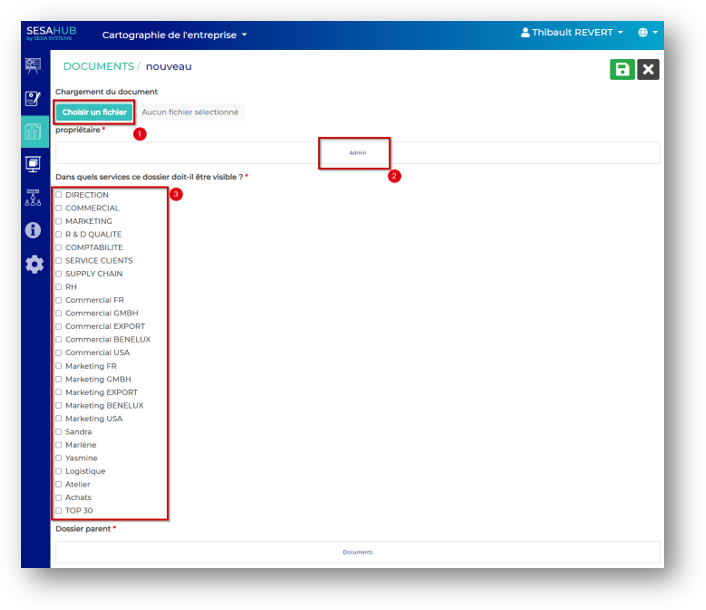Open the Thibault REVERT user menu
Image resolution: width=706 pixels, height=610 pixels.
(572, 33)
